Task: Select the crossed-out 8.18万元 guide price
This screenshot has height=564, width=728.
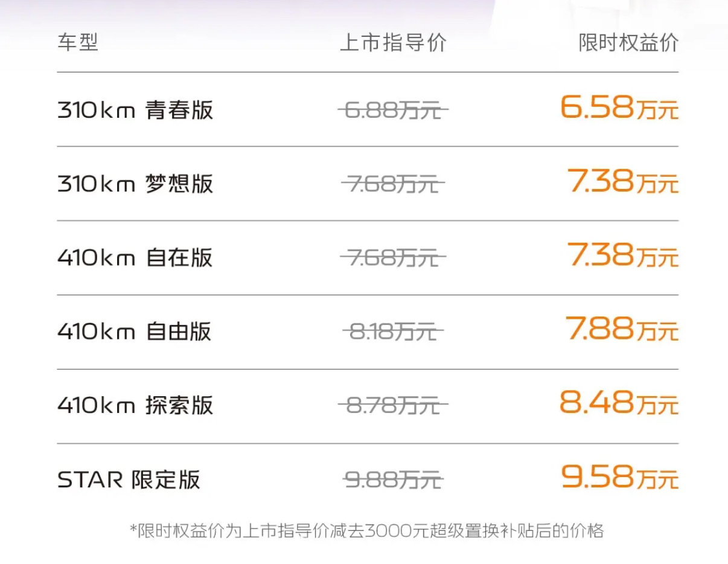Action: [393, 332]
